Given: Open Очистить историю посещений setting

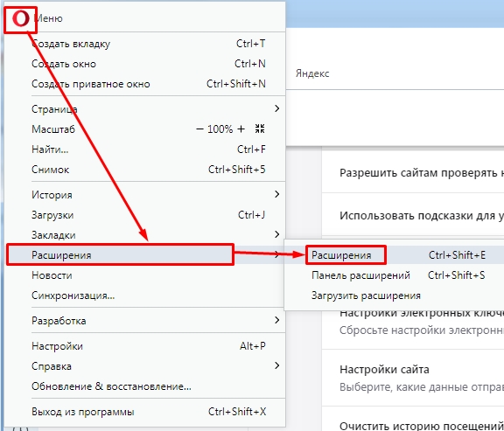Looking at the screenshot, I should pos(413,419).
